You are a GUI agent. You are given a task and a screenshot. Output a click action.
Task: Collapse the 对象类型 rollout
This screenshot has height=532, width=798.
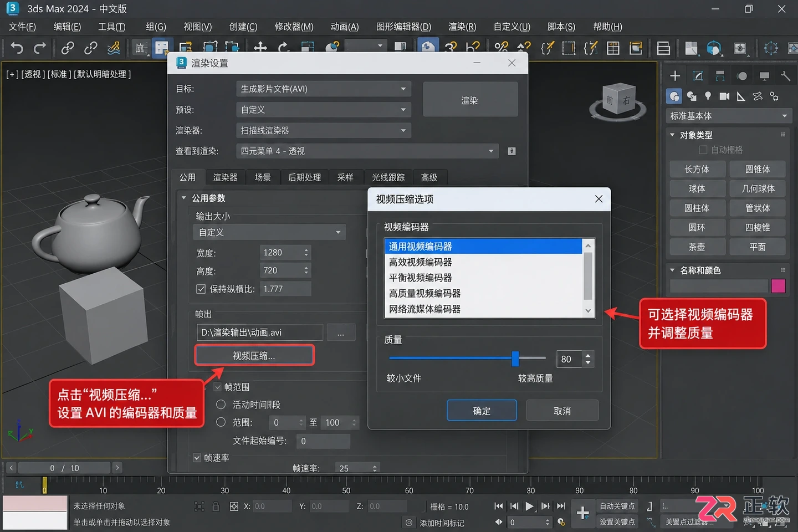[672, 135]
